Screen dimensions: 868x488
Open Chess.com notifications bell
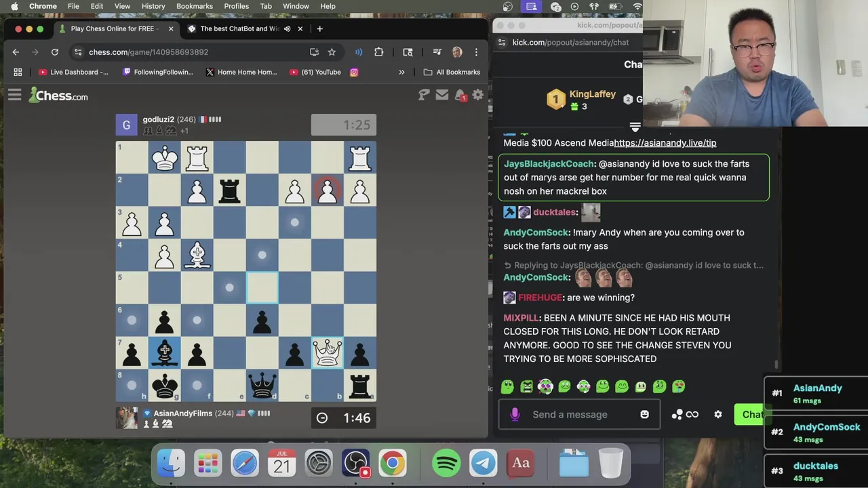(x=460, y=96)
